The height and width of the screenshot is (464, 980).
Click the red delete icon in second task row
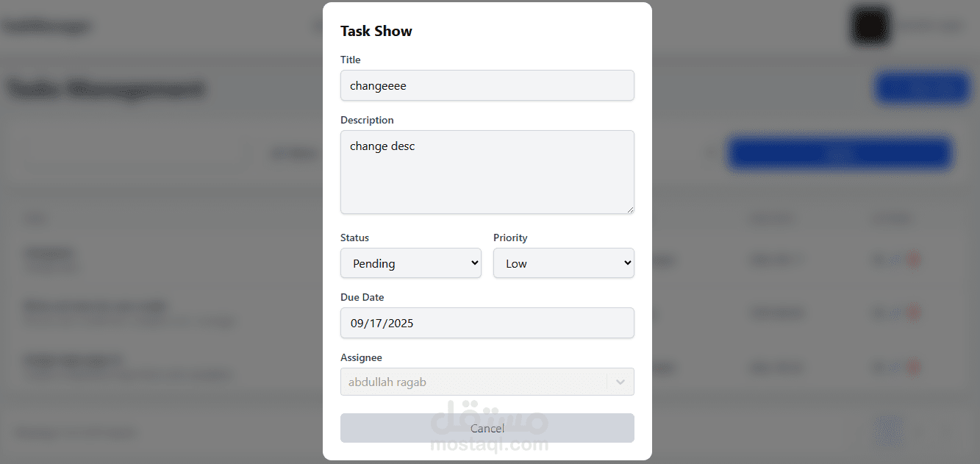[914, 313]
